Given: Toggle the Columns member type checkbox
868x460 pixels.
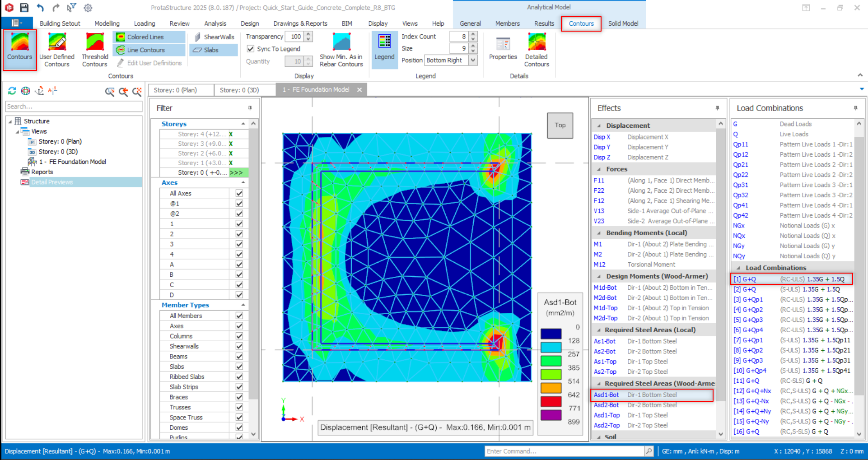Looking at the screenshot, I should pyautogui.click(x=239, y=336).
